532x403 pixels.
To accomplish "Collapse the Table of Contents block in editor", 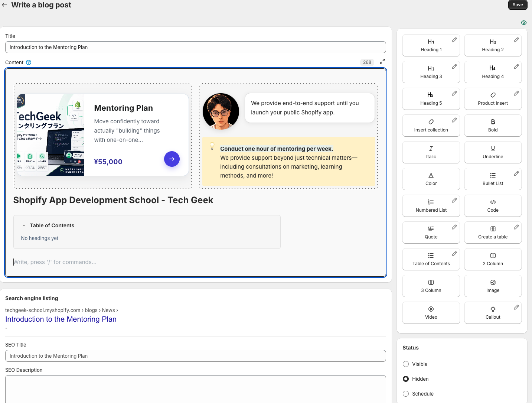I will (24, 225).
